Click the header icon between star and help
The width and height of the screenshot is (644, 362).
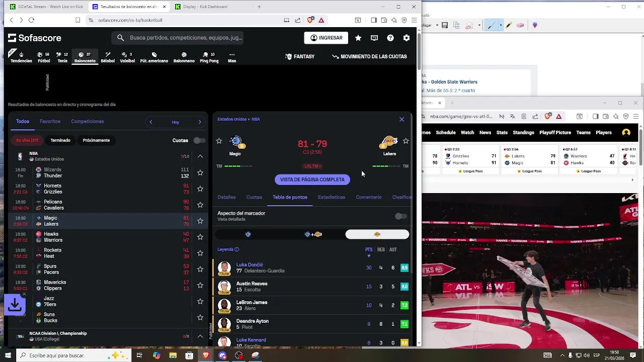coord(374,38)
